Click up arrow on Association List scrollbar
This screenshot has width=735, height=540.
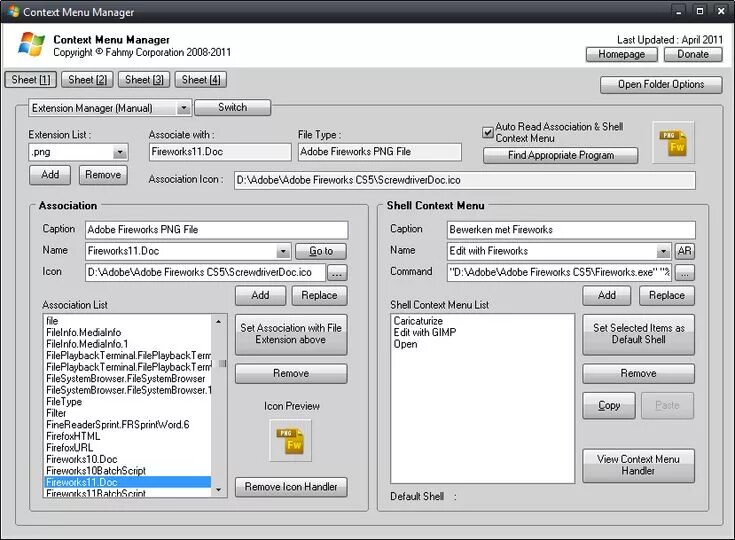point(219,322)
